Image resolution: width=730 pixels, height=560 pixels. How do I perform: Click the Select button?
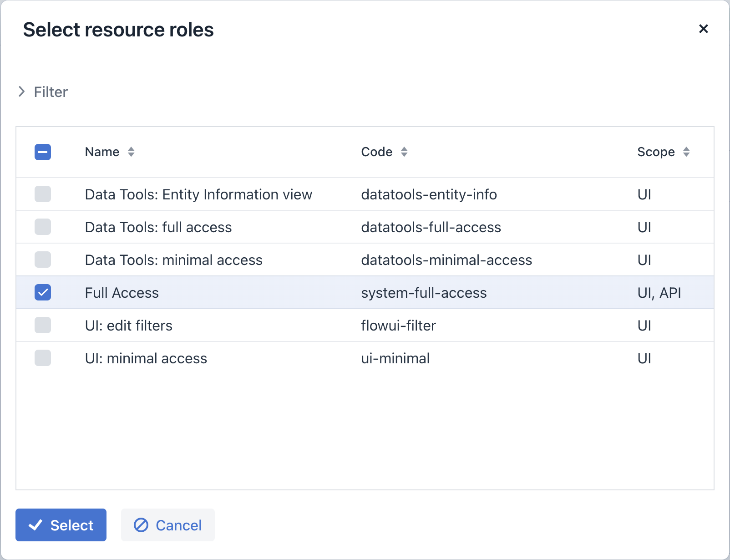coord(61,525)
